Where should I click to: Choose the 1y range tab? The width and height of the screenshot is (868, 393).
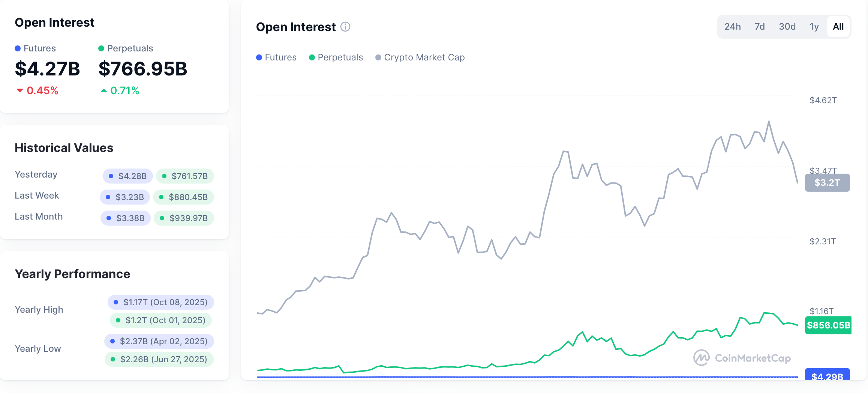click(814, 27)
